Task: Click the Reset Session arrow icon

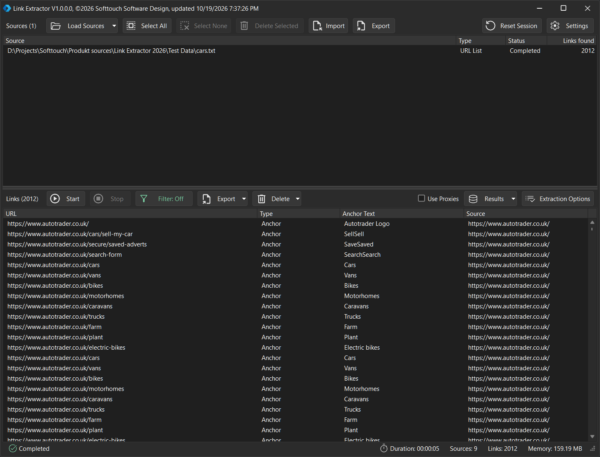Action: pos(490,26)
